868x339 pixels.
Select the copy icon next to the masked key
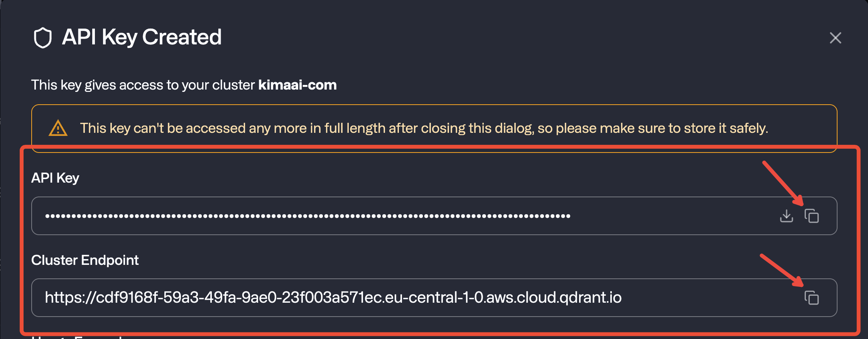tap(812, 216)
